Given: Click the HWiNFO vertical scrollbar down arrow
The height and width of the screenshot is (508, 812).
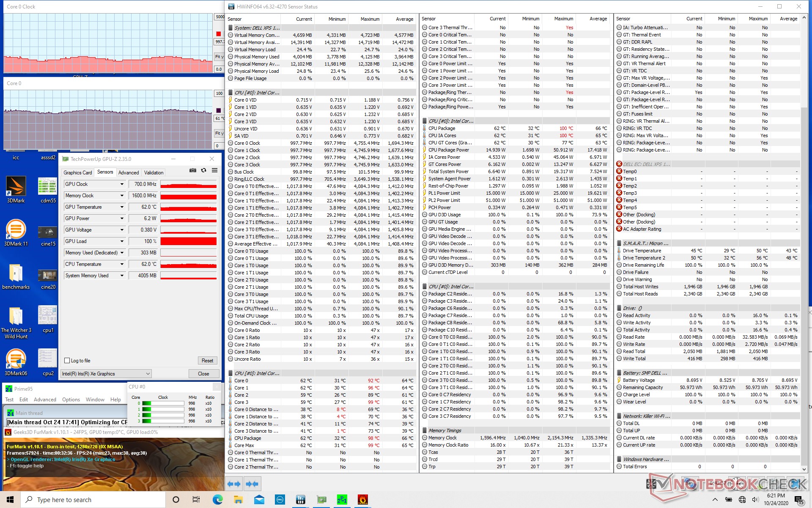Looking at the screenshot, I should click(804, 469).
